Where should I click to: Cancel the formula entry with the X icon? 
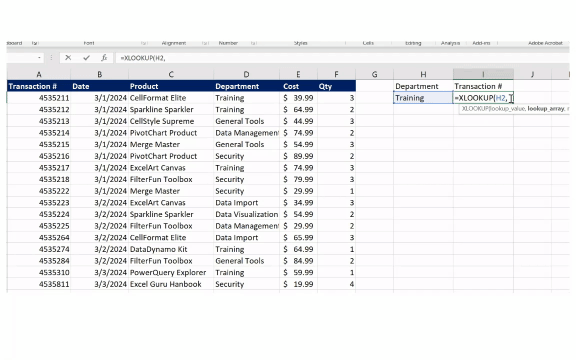point(68,58)
